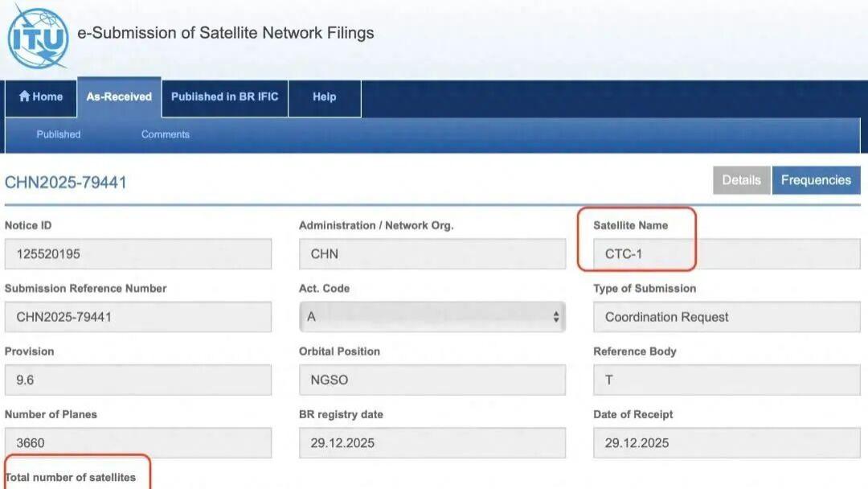Screen dimensions: 868x489
Task: Click the Details button
Action: pyautogui.click(x=741, y=180)
